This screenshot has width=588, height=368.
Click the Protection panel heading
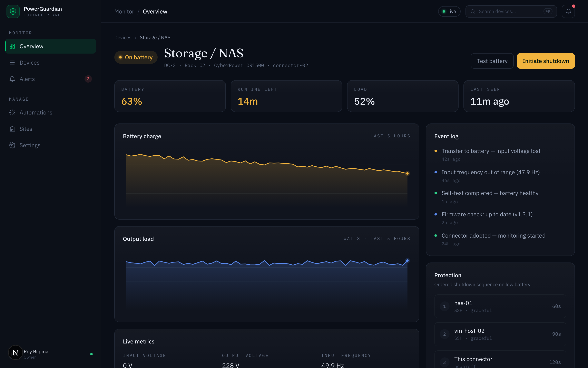point(448,275)
